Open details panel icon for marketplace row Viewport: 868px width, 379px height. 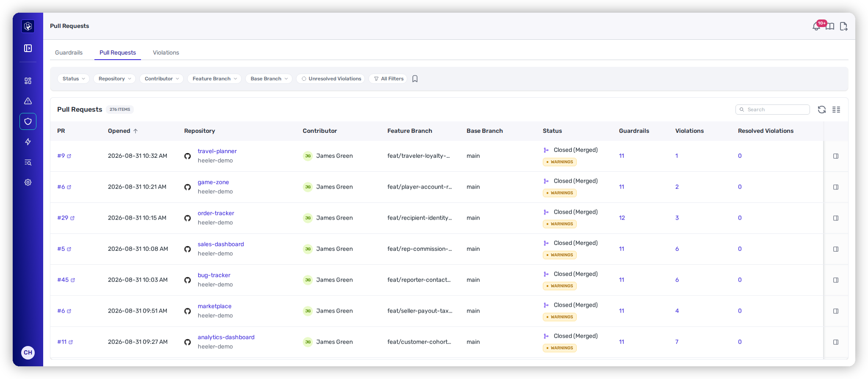(836, 311)
